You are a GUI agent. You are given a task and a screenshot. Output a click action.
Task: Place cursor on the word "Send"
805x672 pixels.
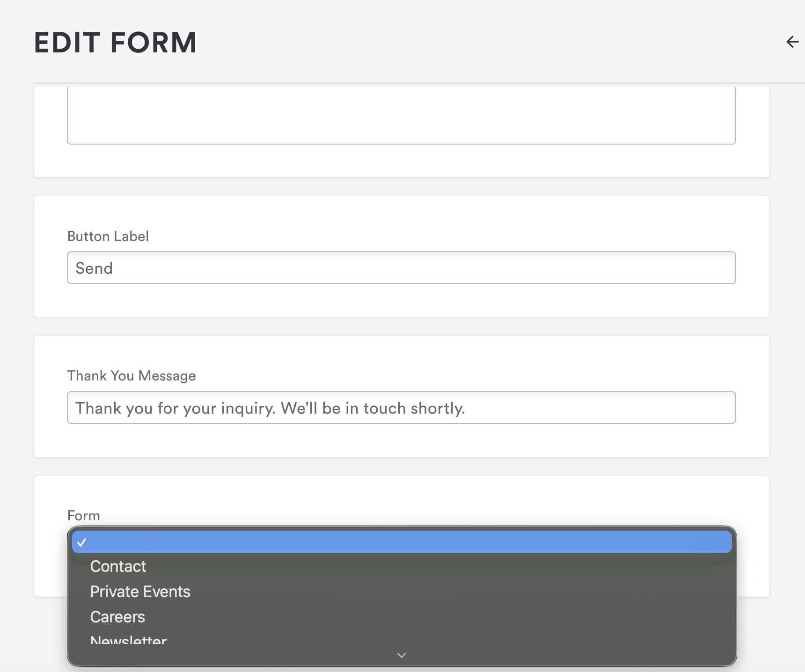pos(94,269)
